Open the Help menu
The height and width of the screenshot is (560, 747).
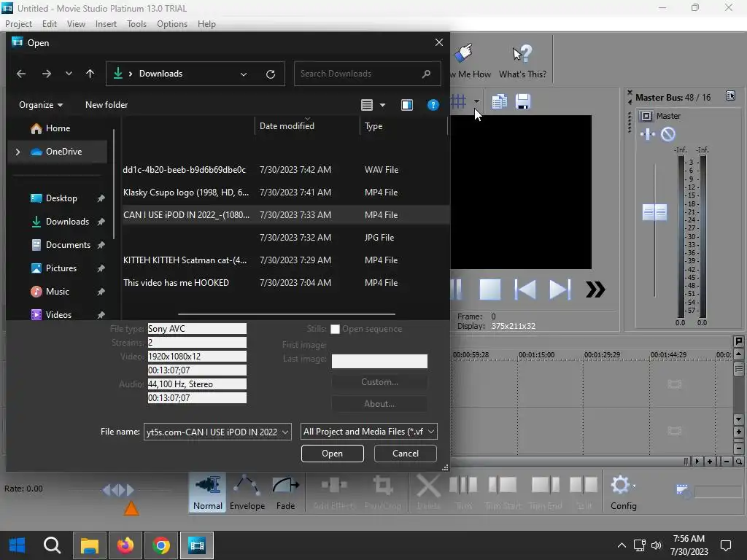tap(206, 24)
